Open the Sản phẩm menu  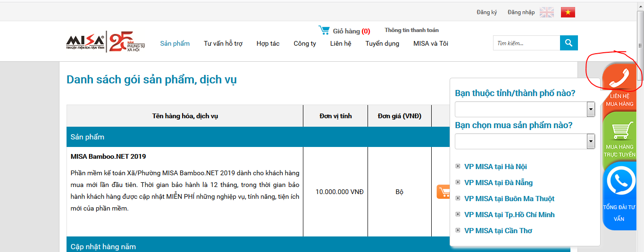175,43
